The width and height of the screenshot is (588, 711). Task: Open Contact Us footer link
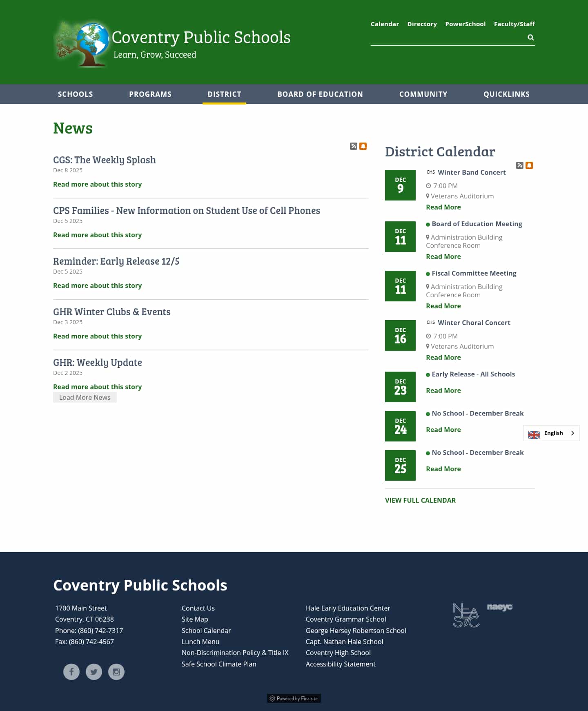pyautogui.click(x=198, y=608)
